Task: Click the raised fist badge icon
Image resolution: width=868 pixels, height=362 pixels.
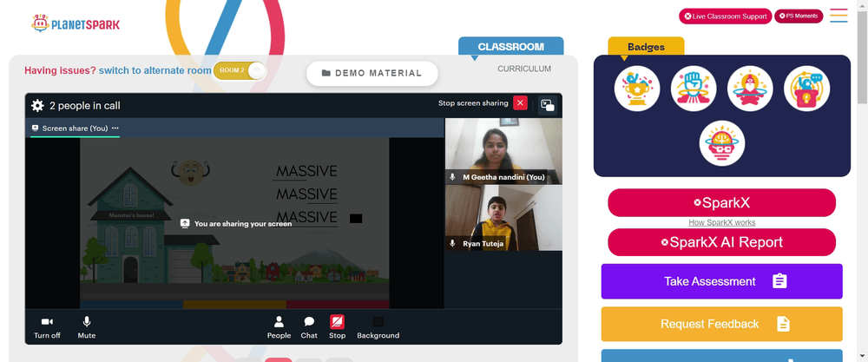Action: pyautogui.click(x=694, y=89)
